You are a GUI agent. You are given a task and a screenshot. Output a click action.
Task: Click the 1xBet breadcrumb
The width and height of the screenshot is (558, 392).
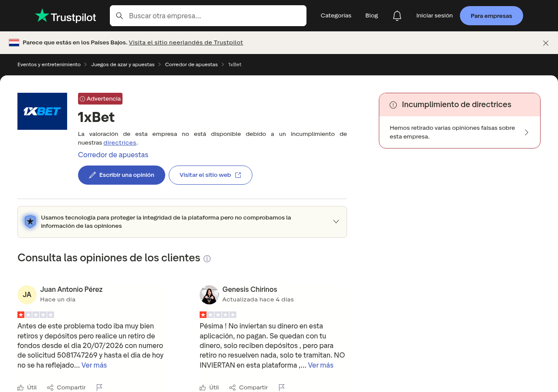pos(235,64)
